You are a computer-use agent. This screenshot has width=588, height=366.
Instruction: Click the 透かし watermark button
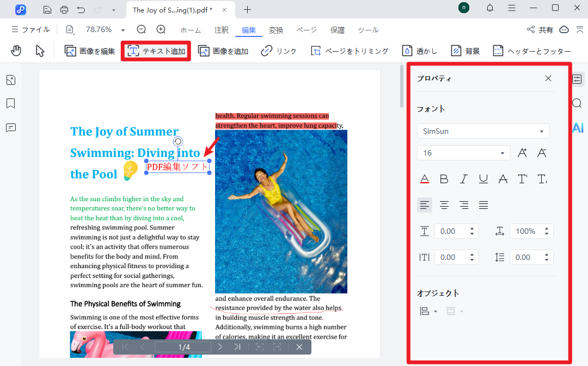420,51
